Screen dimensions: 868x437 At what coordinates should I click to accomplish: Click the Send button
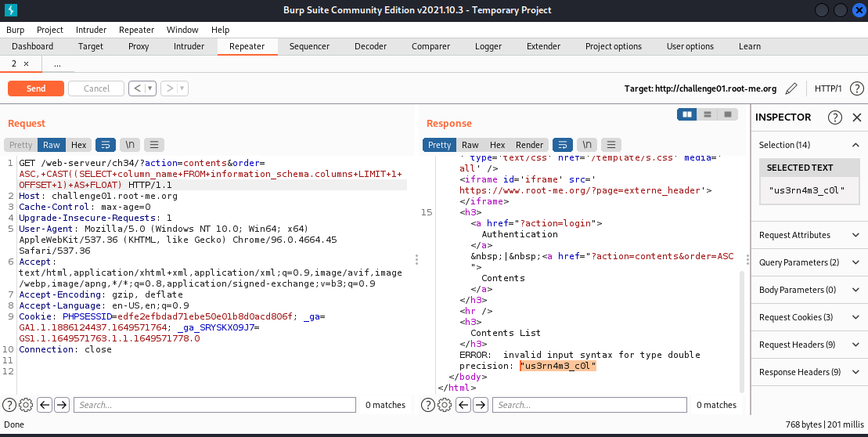coord(36,88)
